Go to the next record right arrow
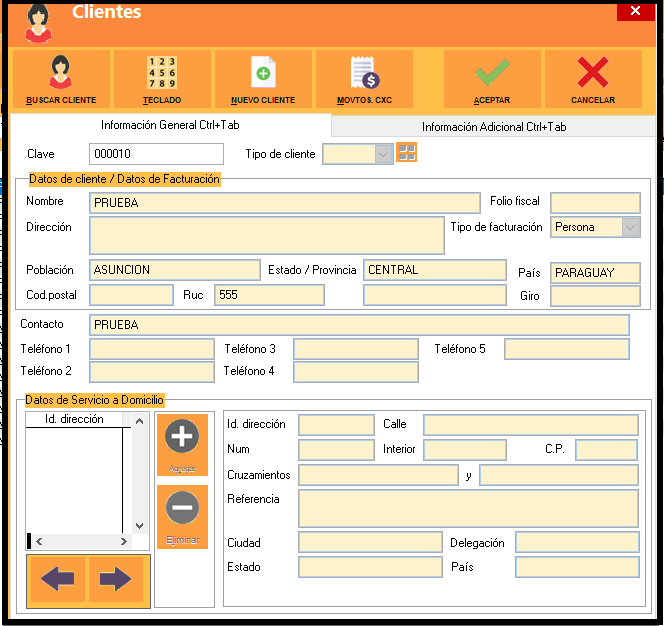Image resolution: width=664 pixels, height=626 pixels. click(x=116, y=579)
